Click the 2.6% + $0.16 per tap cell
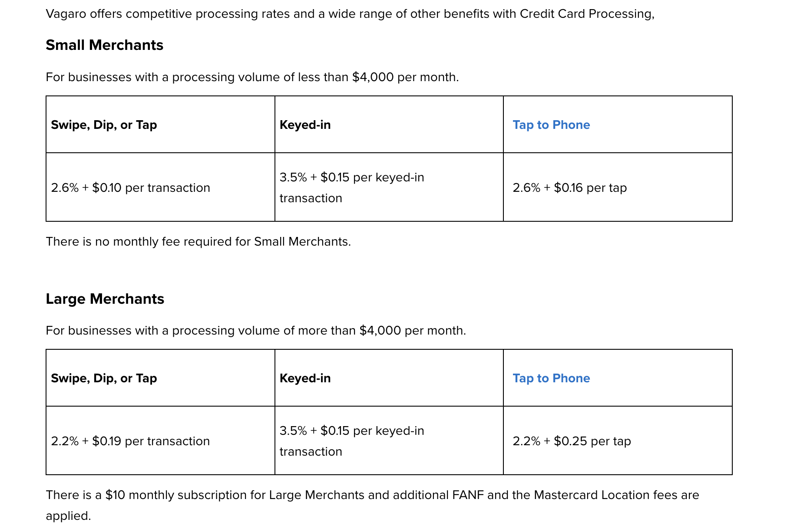This screenshot has height=532, width=807. click(569, 188)
